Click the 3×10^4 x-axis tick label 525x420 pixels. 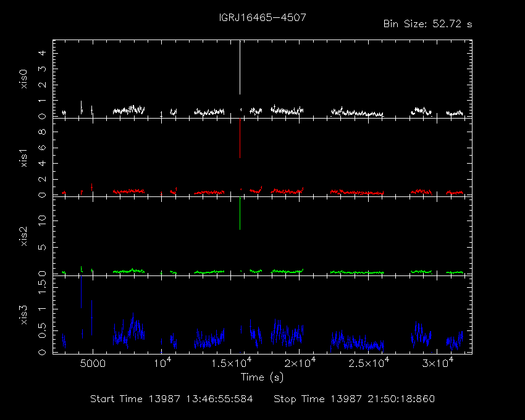click(438, 363)
